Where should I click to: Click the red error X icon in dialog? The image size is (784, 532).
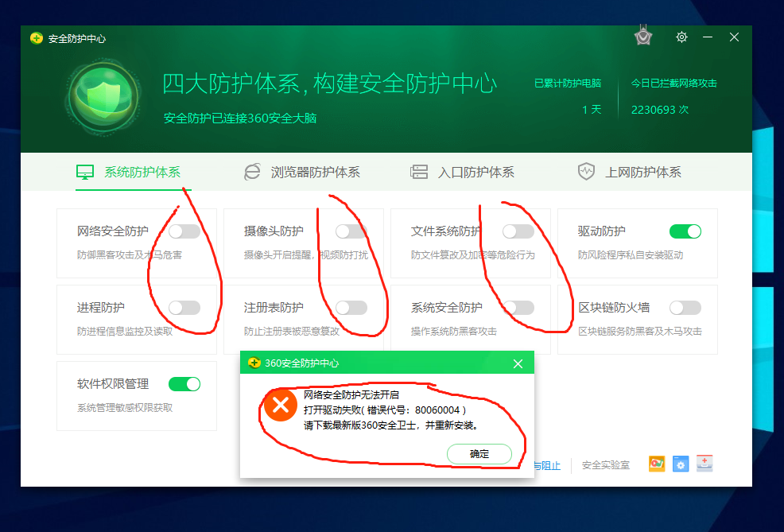click(x=281, y=405)
